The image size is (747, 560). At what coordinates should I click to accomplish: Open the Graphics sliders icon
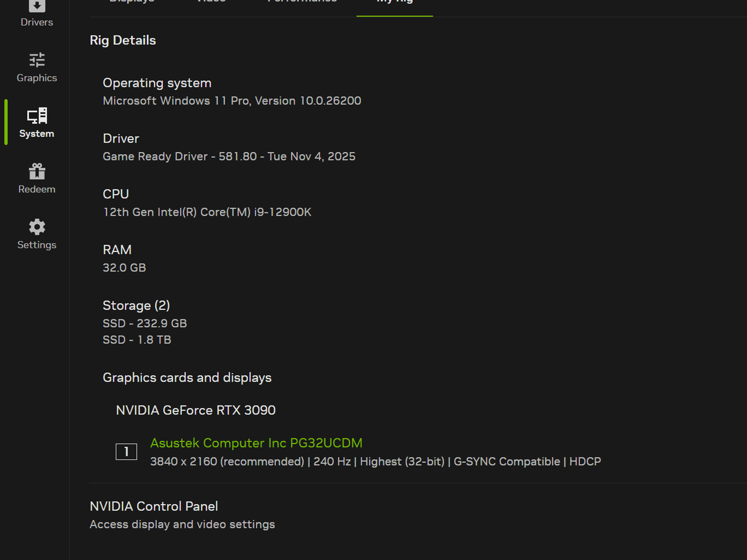tap(37, 60)
